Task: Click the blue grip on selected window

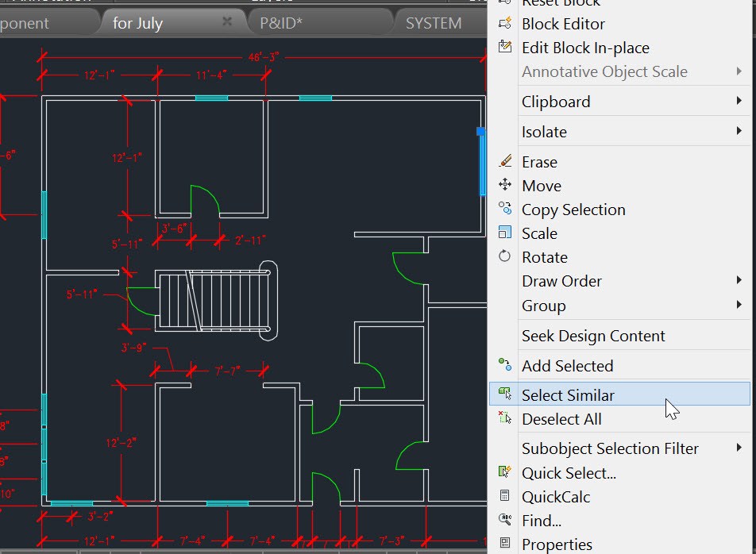Action: [480, 132]
